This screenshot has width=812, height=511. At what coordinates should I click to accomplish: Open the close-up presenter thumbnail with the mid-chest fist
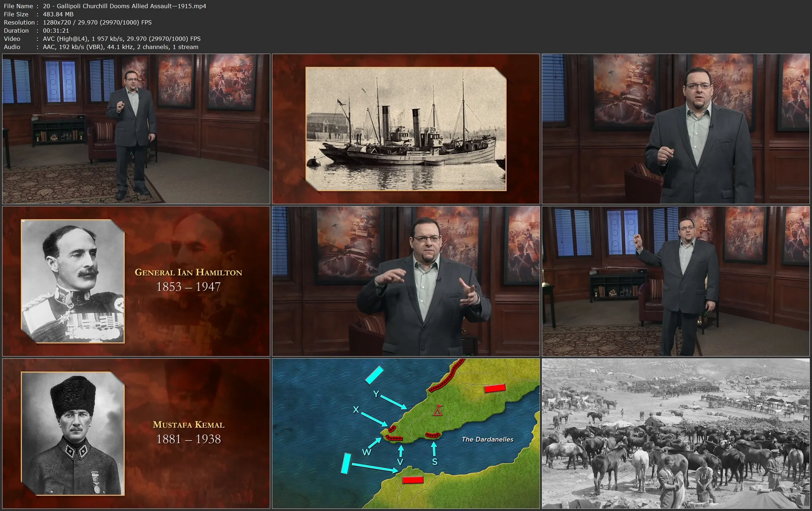pos(676,129)
